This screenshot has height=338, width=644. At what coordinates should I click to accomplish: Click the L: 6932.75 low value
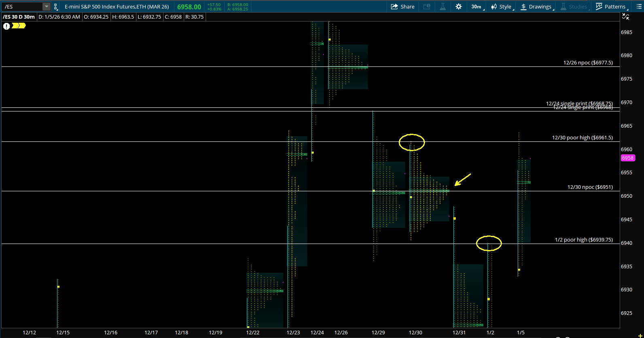pyautogui.click(x=149, y=17)
